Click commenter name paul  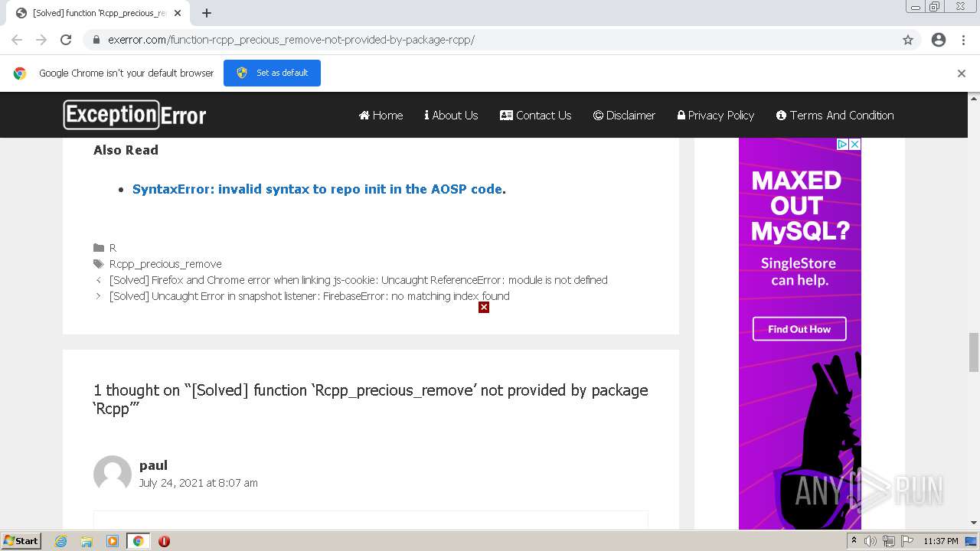pyautogui.click(x=153, y=465)
